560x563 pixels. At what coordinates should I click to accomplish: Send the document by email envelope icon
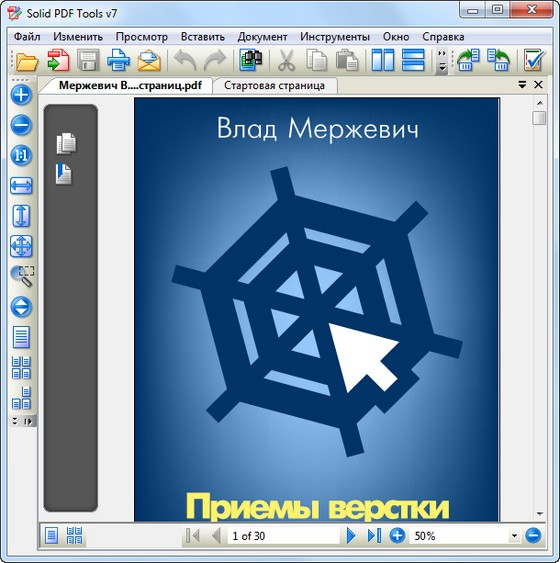point(149,60)
